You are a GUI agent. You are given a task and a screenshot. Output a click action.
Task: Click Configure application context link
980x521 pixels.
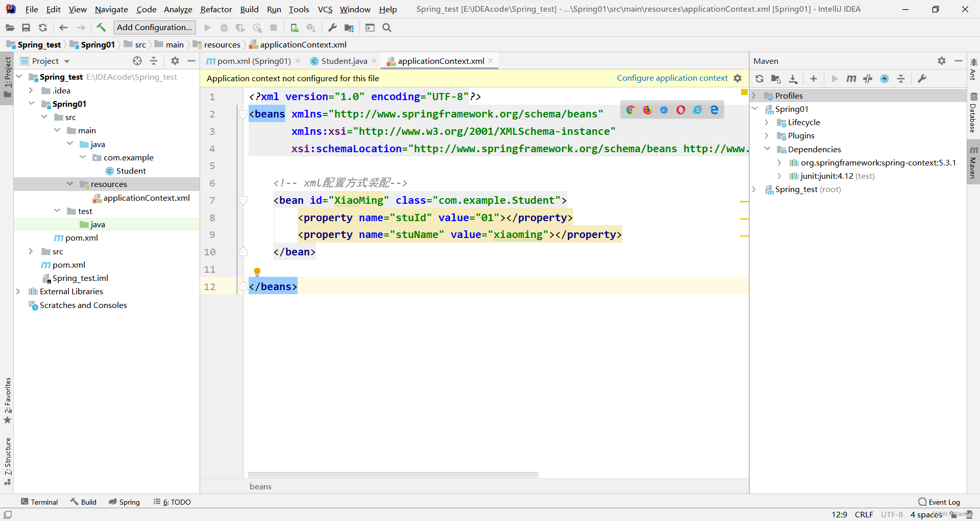click(x=672, y=78)
